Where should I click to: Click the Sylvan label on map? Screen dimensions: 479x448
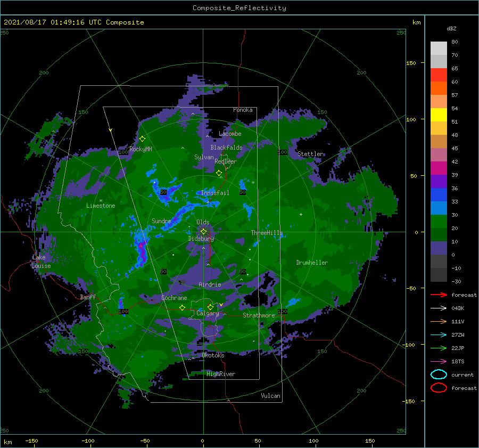click(x=204, y=157)
